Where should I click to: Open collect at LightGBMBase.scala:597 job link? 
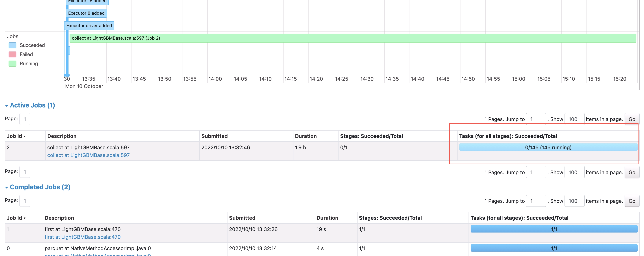pos(88,155)
